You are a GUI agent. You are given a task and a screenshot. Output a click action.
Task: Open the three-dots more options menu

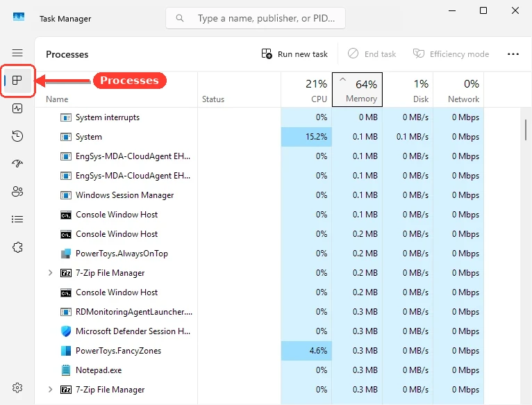coord(513,54)
